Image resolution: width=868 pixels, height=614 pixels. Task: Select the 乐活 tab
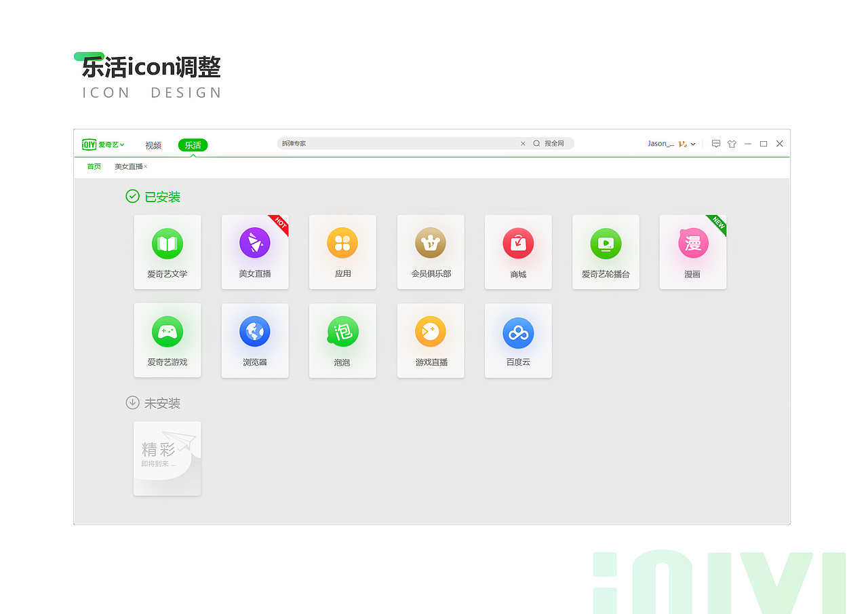click(x=193, y=145)
